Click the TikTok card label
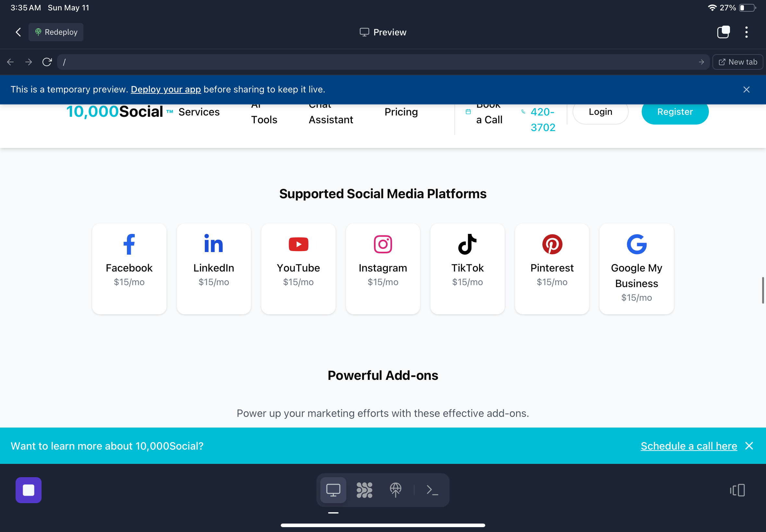The height and width of the screenshot is (532, 766). (467, 268)
